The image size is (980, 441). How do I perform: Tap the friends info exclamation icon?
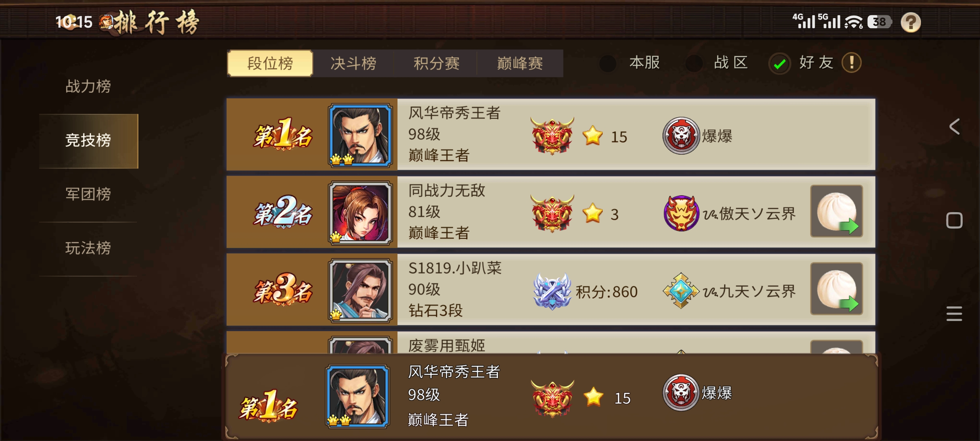coord(851,63)
